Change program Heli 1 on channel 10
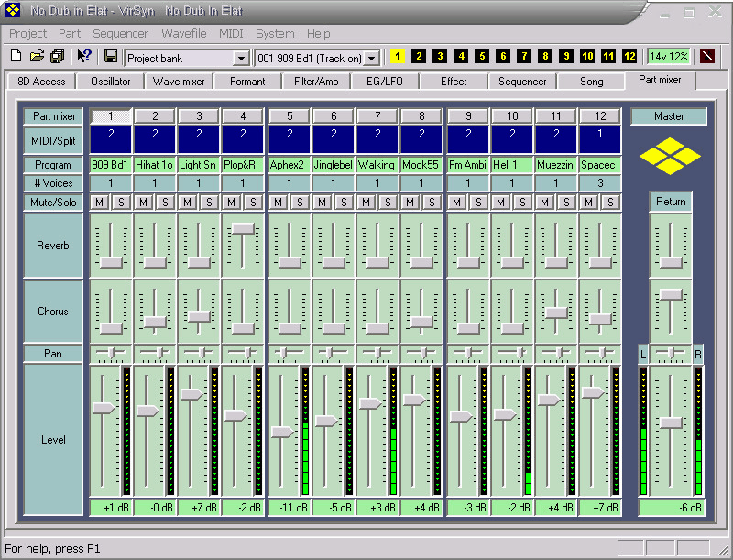Viewport: 733px width, 560px height. point(512,165)
